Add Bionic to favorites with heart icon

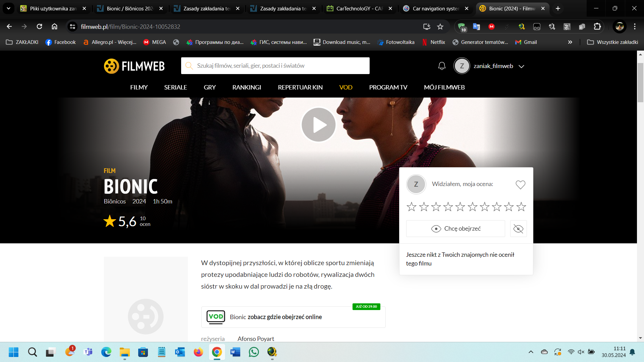point(520,184)
